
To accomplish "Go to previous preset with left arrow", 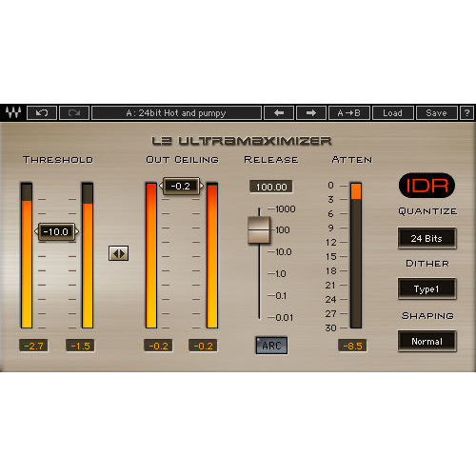I will point(279,112).
